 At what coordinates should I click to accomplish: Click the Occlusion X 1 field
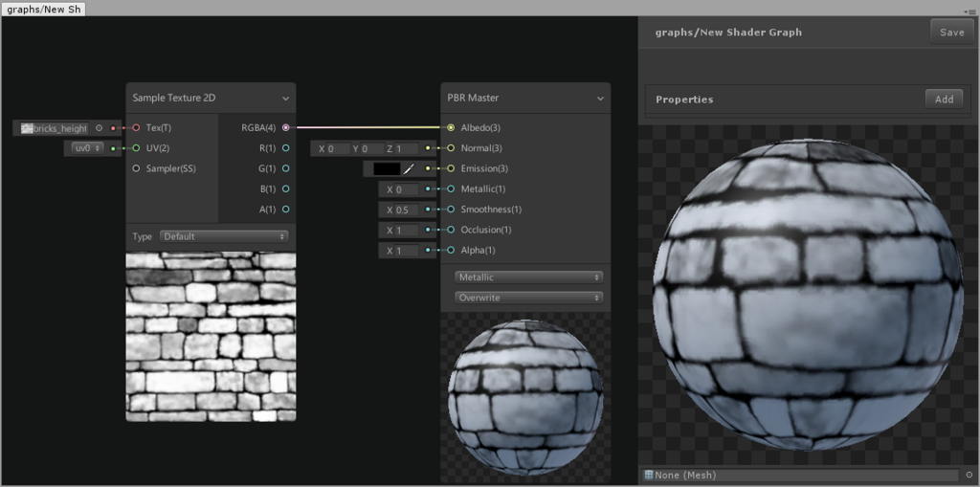pyautogui.click(x=406, y=230)
